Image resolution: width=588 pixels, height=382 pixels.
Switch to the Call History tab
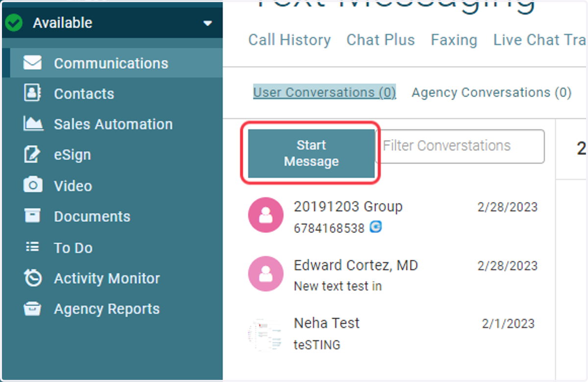(289, 40)
